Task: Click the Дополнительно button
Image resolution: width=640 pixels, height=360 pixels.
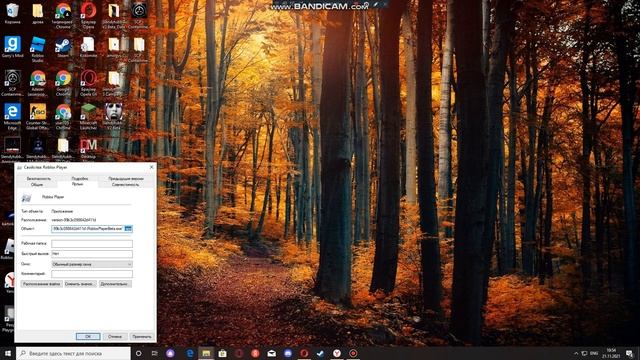Action: 116,284
